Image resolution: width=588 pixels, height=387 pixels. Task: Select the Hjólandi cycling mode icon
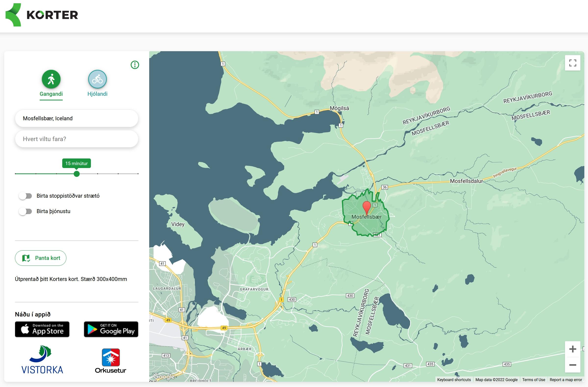point(97,79)
